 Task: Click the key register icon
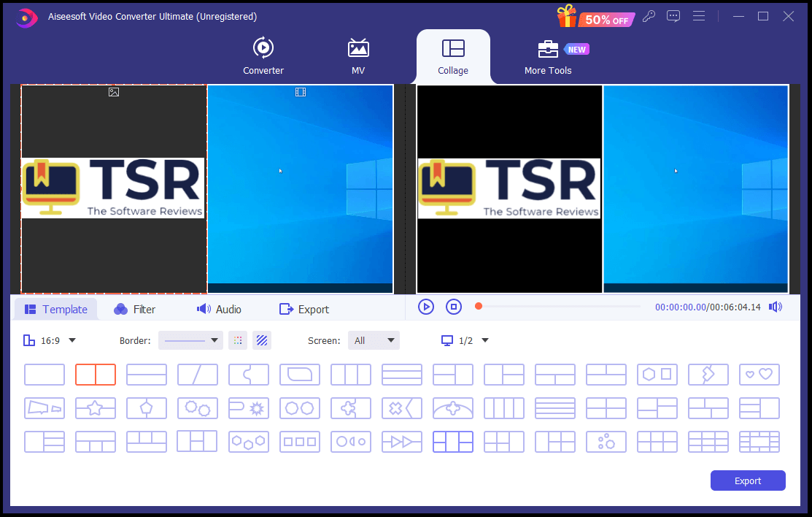pyautogui.click(x=649, y=16)
